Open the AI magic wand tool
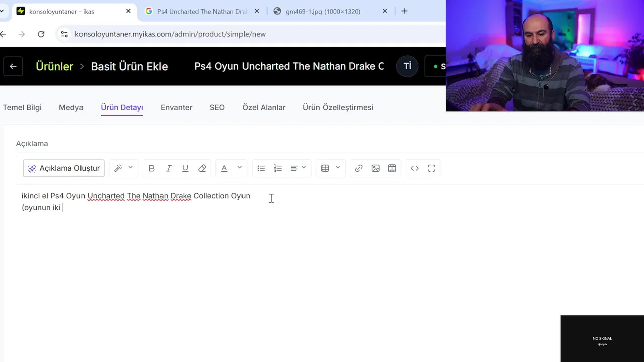The image size is (644, 362). point(118,168)
